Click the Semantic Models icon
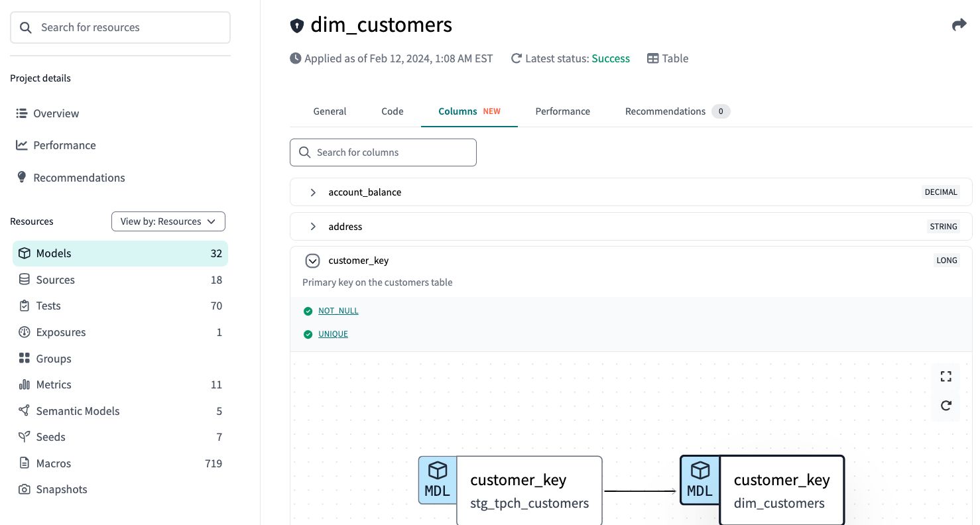Screen dimensions: 980x525 coord(25,411)
